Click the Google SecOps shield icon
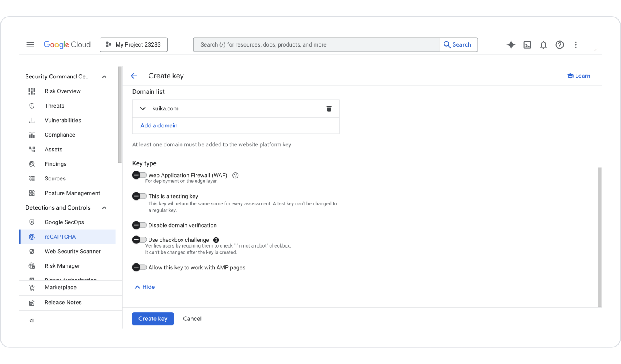The image size is (621, 364). click(x=32, y=222)
